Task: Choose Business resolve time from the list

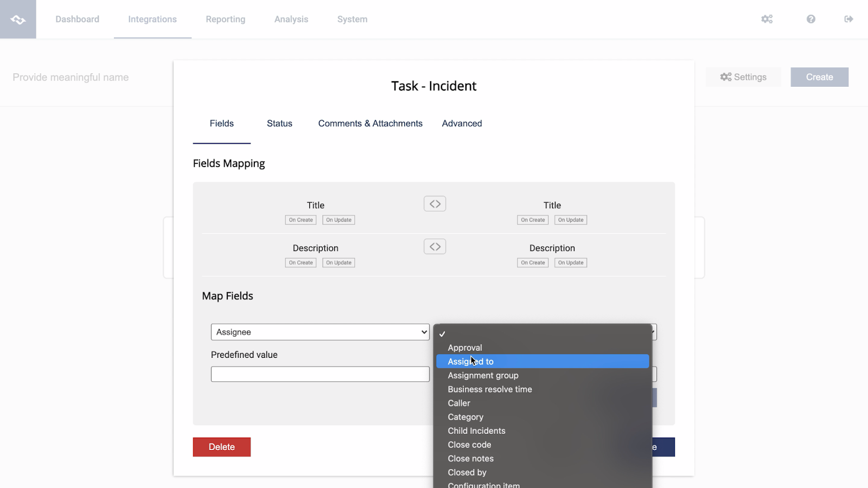Action: coord(489,389)
